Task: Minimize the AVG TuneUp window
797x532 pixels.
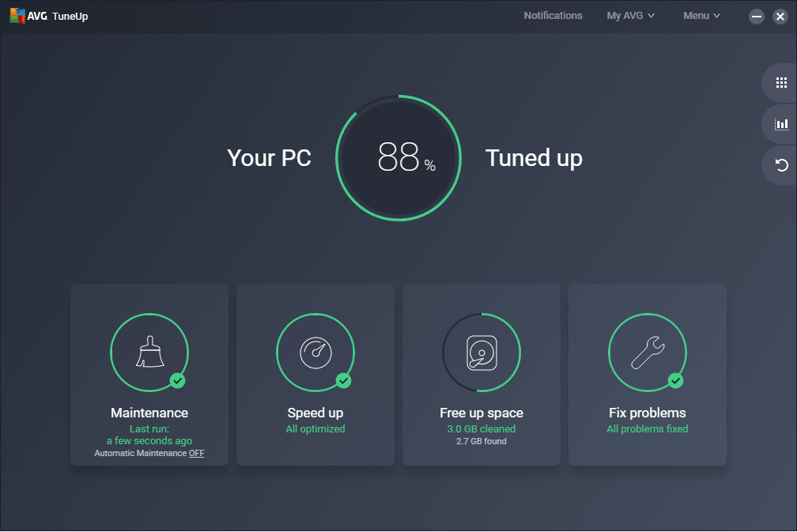Action: point(757,17)
